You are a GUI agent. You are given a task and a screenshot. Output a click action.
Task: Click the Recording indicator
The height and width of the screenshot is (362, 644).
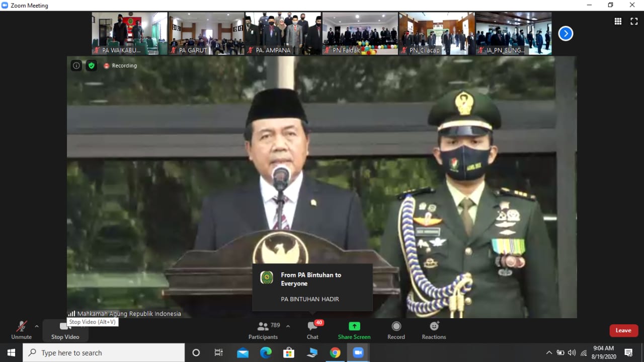[x=120, y=65]
